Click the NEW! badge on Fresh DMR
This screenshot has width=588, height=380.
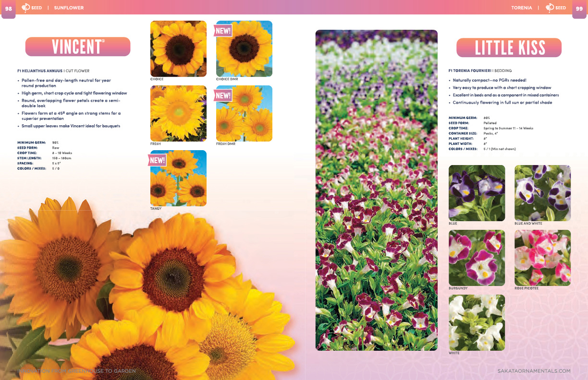(223, 95)
